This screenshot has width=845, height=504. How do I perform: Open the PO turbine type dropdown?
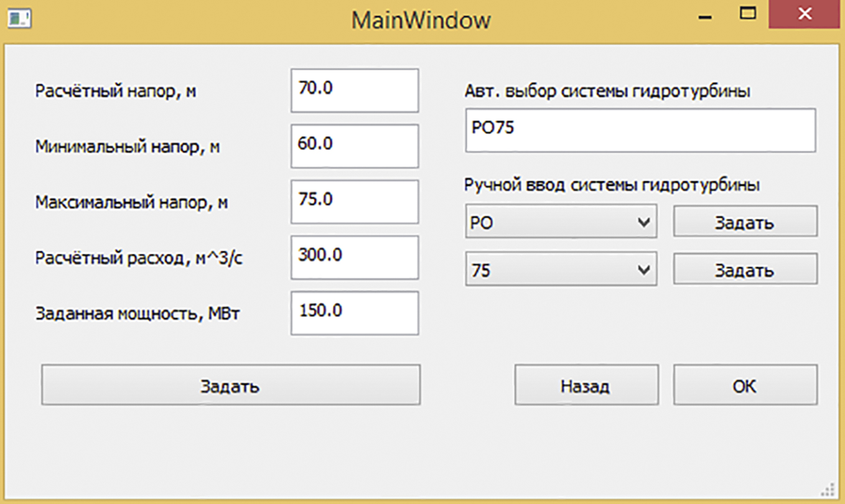561,222
